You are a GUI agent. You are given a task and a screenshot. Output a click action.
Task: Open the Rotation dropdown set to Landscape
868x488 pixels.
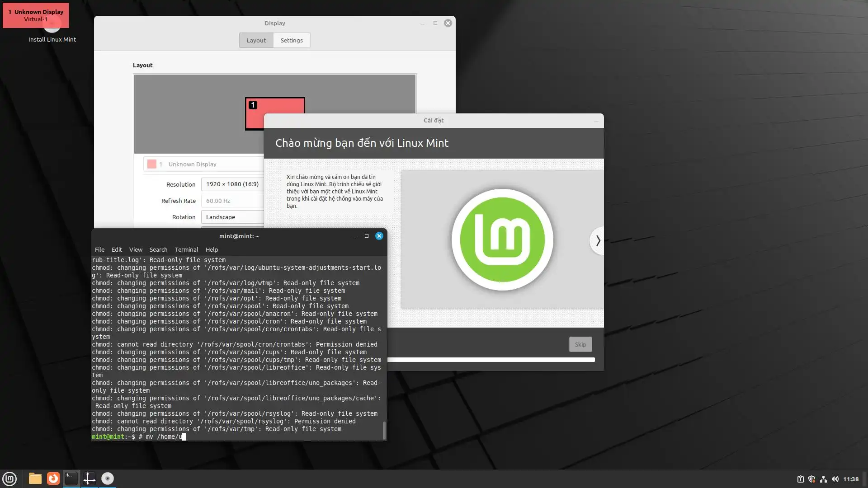232,217
